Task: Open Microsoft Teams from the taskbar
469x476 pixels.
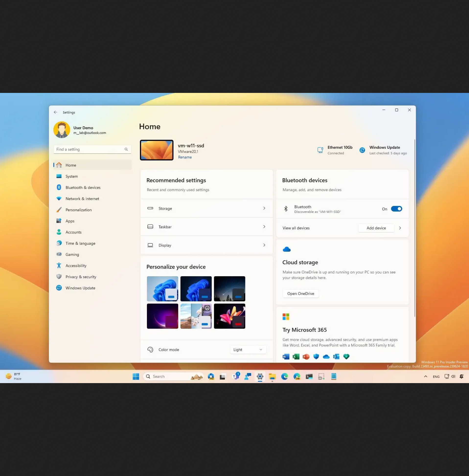Action: (236, 376)
